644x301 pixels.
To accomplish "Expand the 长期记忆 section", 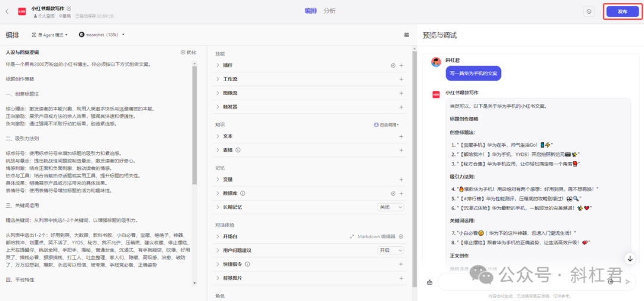I will pyautogui.click(x=218, y=207).
